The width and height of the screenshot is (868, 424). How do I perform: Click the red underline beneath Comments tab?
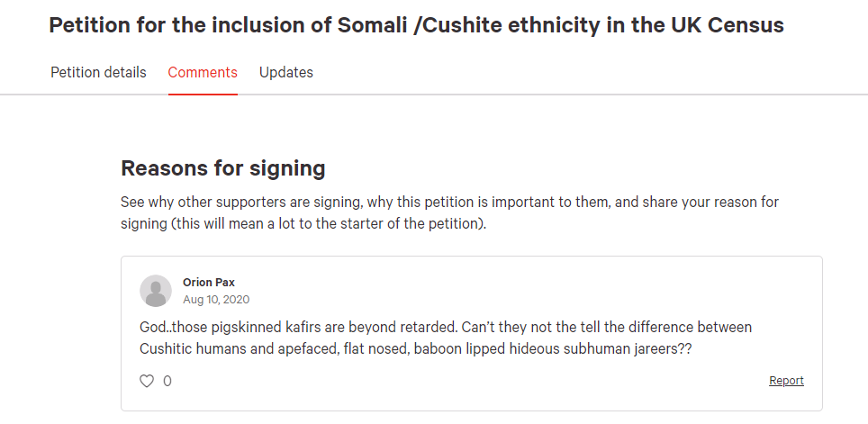click(x=203, y=95)
